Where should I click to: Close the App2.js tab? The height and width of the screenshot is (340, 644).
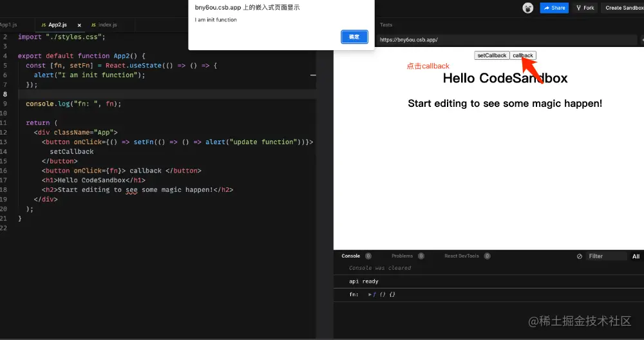coord(79,25)
